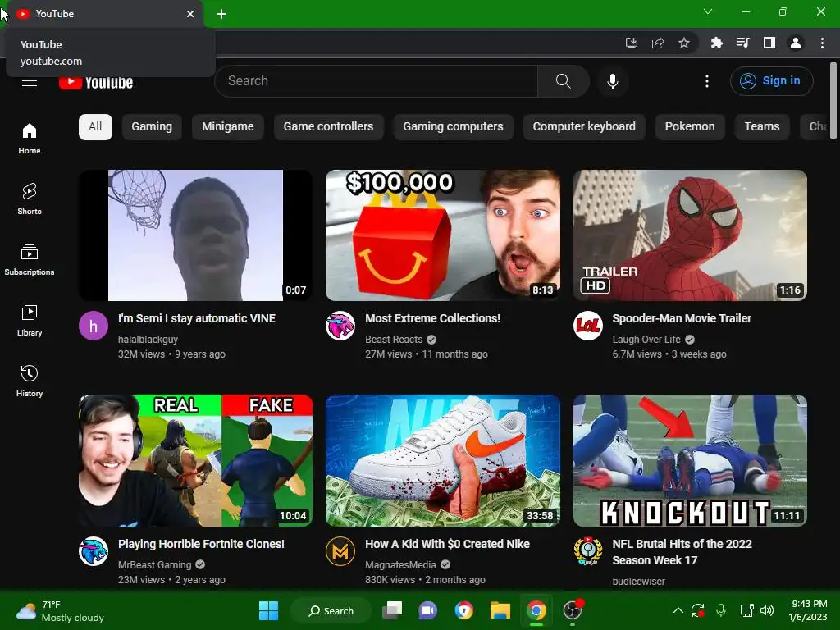Open the YouTube Home sidebar item
Image resolution: width=840 pixels, height=630 pixels.
point(29,138)
